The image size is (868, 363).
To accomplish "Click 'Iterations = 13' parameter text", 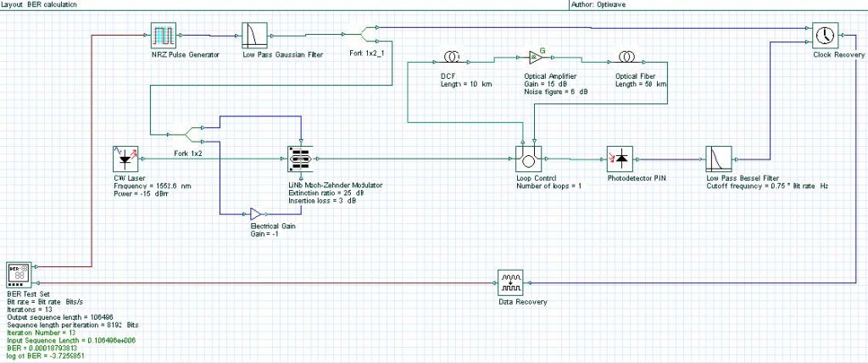I will tap(28, 310).
